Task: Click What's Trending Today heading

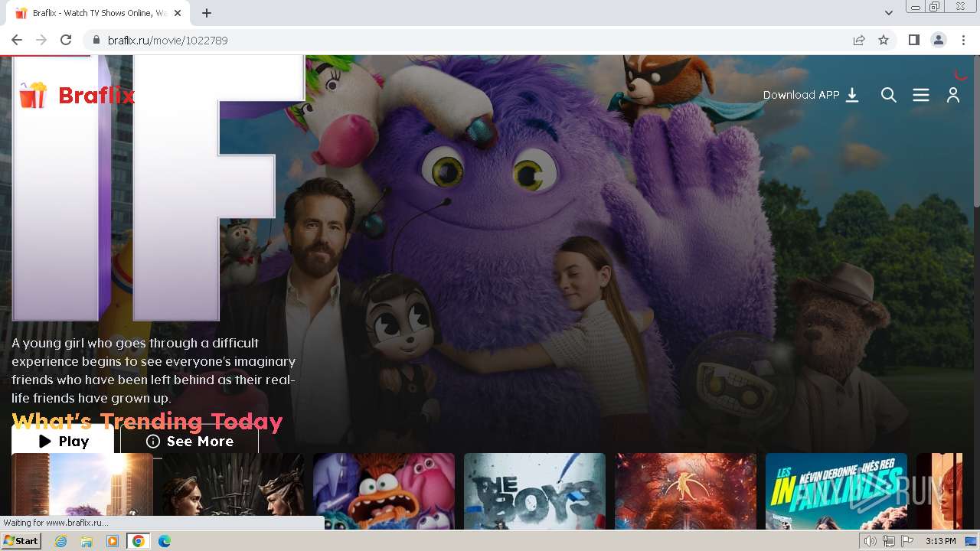Action: click(x=147, y=422)
